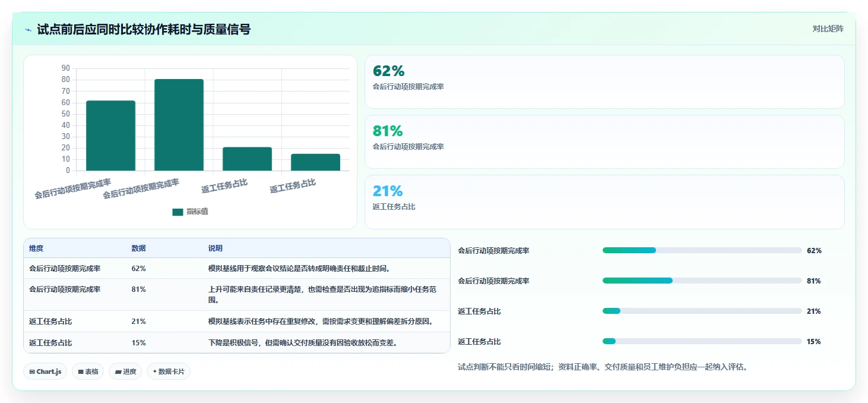Click the 返工任务占比 label of the 21% progress bar
This screenshot has width=868, height=403.
[479, 311]
